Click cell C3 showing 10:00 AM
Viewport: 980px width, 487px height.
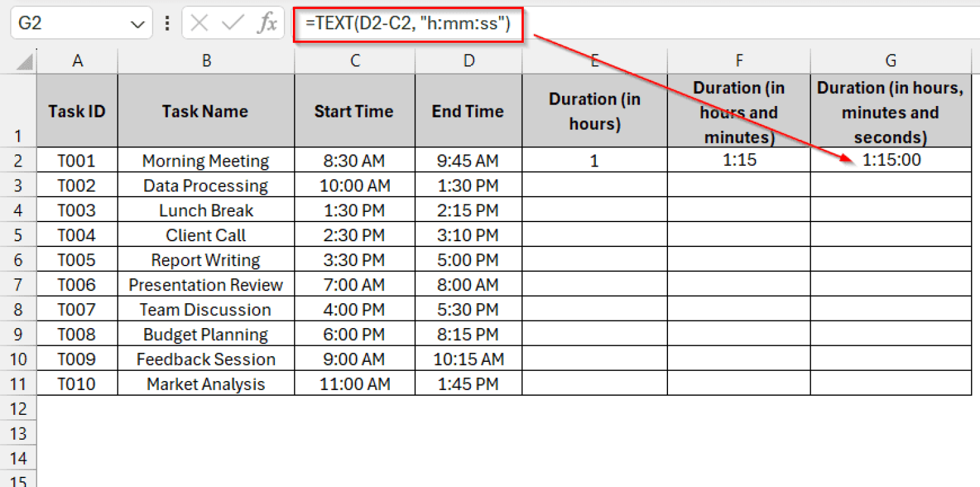(x=354, y=185)
